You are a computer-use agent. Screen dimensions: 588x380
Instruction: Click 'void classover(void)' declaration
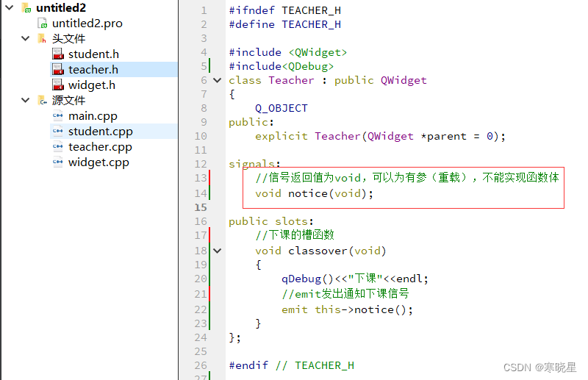320,251
